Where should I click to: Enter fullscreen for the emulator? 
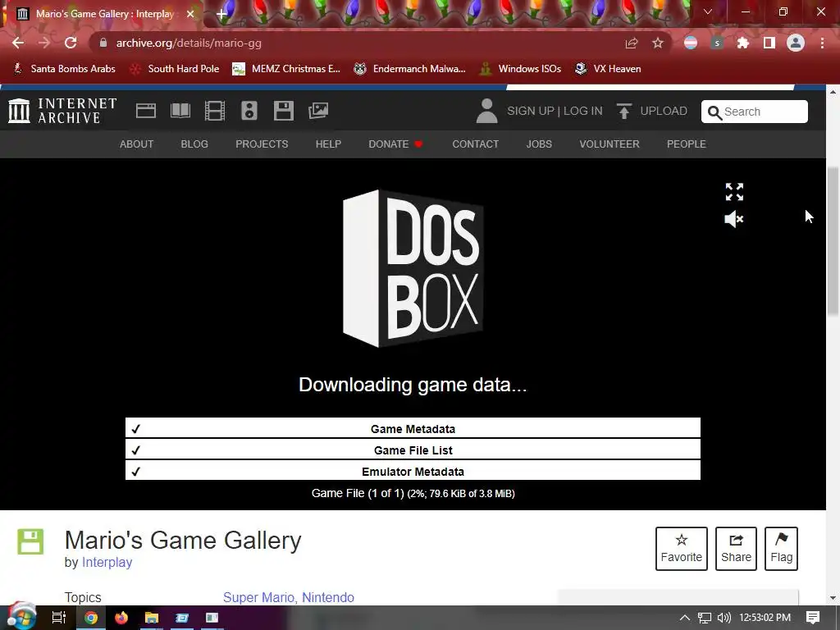(734, 192)
